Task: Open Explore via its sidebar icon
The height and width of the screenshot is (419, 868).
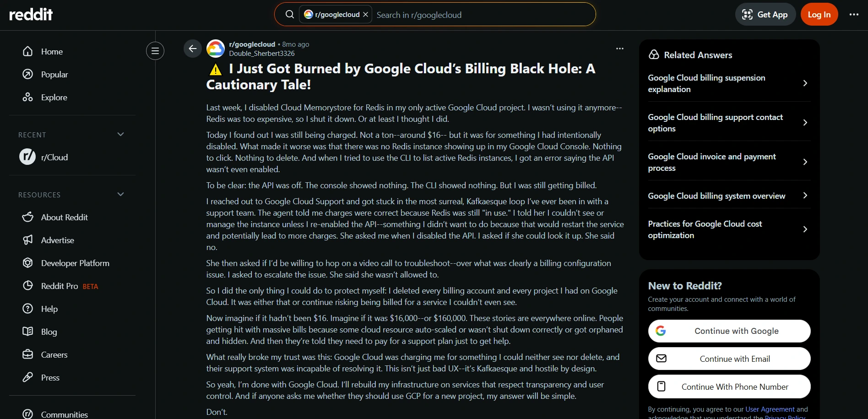Action: click(28, 97)
